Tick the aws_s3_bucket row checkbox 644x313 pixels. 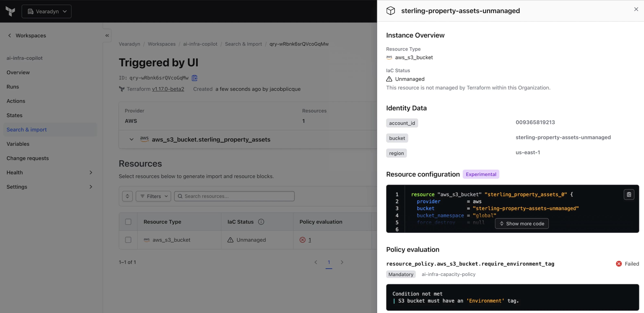tap(128, 240)
